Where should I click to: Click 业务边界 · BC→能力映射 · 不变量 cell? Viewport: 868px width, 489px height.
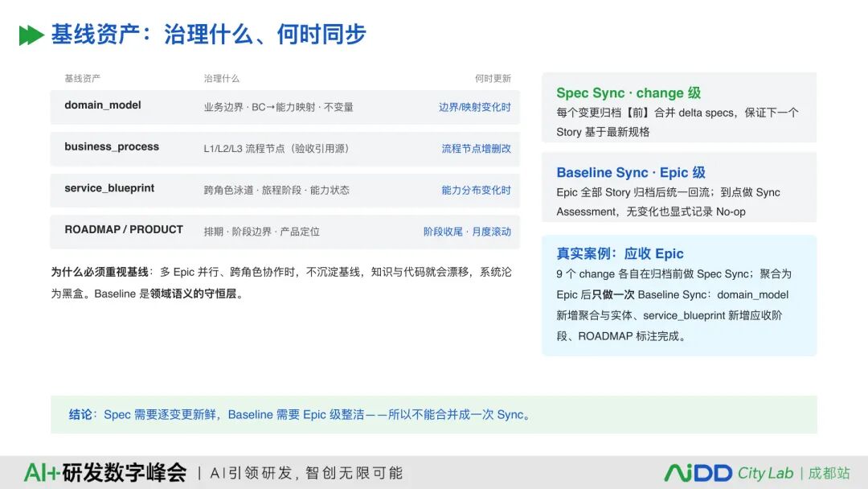click(278, 107)
